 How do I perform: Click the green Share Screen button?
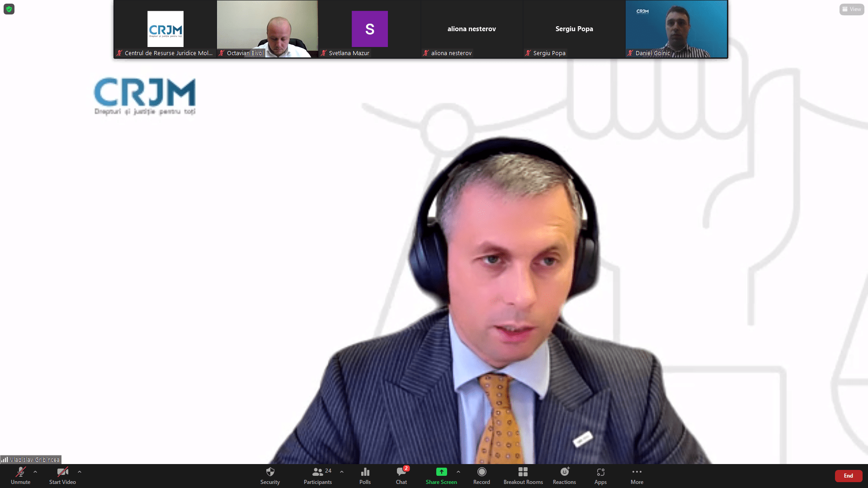pos(441,476)
